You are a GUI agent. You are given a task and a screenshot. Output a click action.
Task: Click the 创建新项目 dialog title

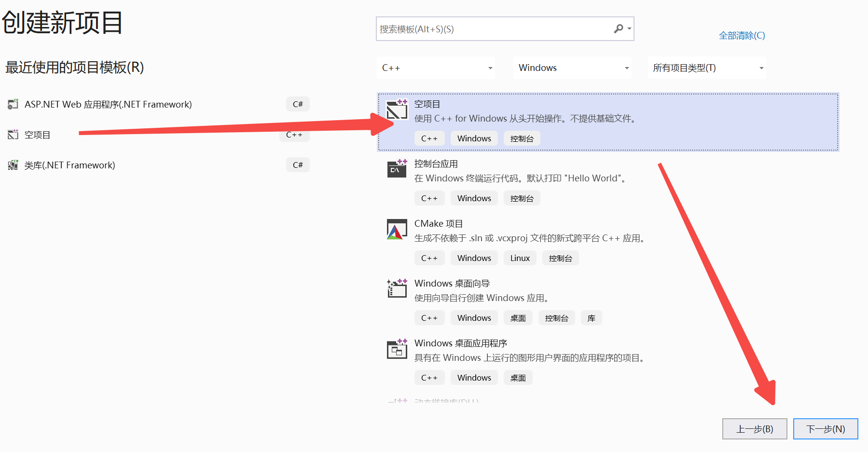(x=62, y=22)
